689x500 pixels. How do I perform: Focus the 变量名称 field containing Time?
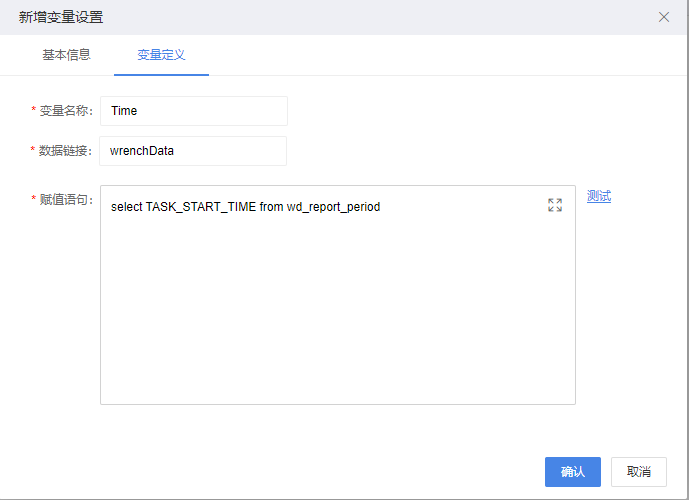(x=194, y=111)
